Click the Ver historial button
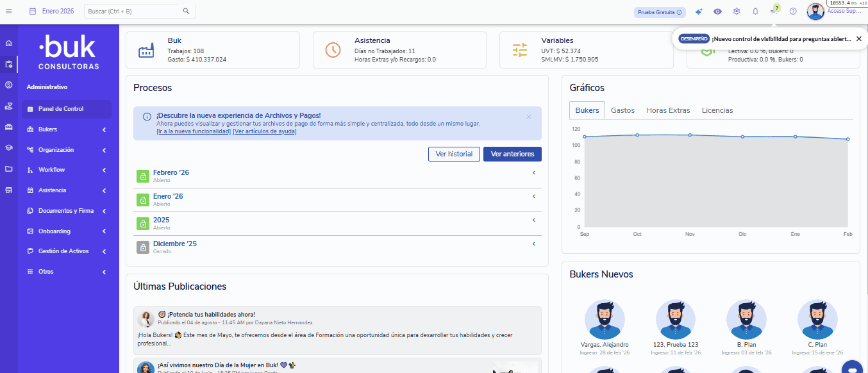This screenshot has height=373, width=868. click(454, 154)
